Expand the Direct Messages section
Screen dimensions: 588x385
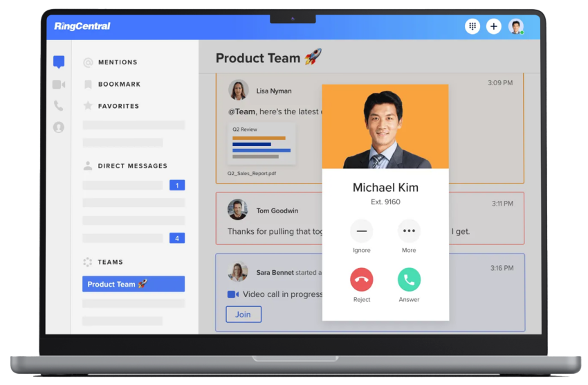coord(131,166)
